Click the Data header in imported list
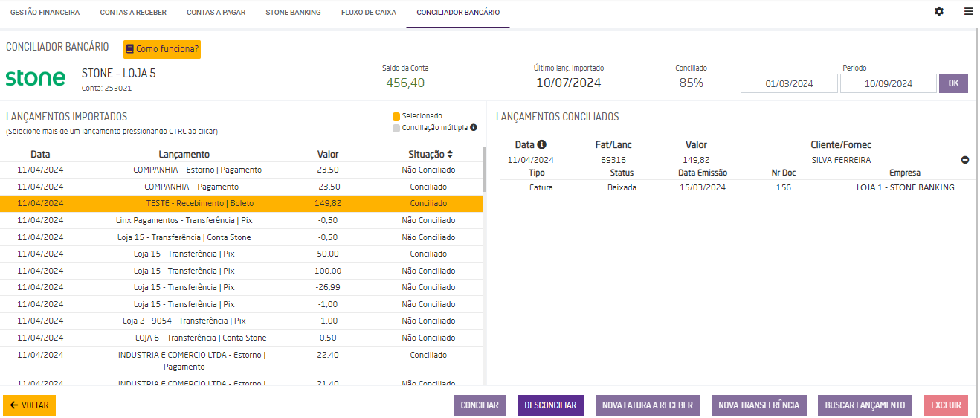This screenshot has height=418, width=980. click(x=41, y=155)
